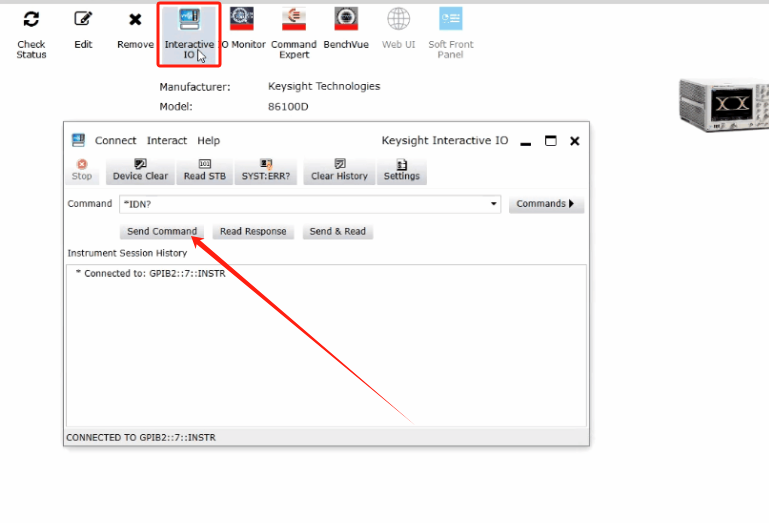Click inside the Command text field
The image size is (769, 523).
pos(300,204)
